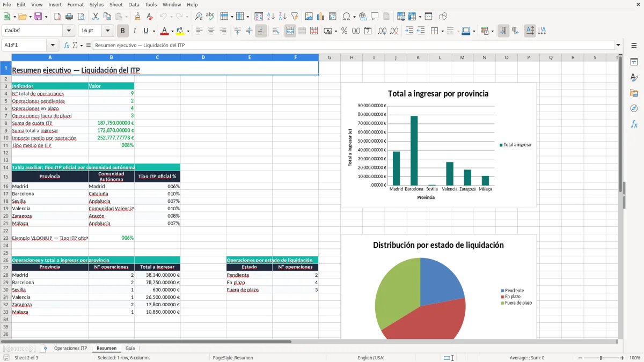Toggle Print Preview
Viewport: 644px width, 362px height.
[80, 17]
